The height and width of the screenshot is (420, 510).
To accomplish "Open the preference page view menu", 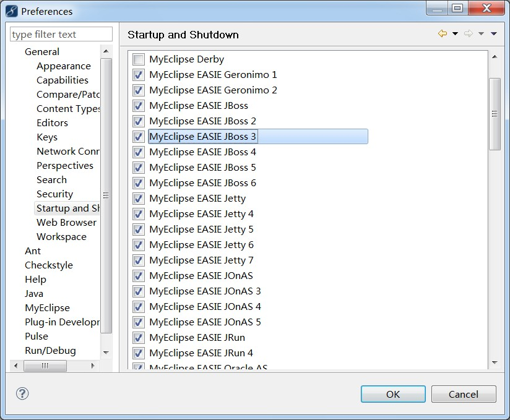I will pyautogui.click(x=493, y=34).
